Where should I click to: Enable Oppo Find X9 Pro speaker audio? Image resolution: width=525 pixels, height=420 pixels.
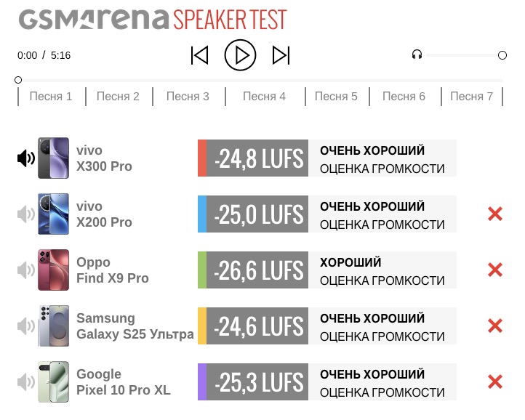25,270
